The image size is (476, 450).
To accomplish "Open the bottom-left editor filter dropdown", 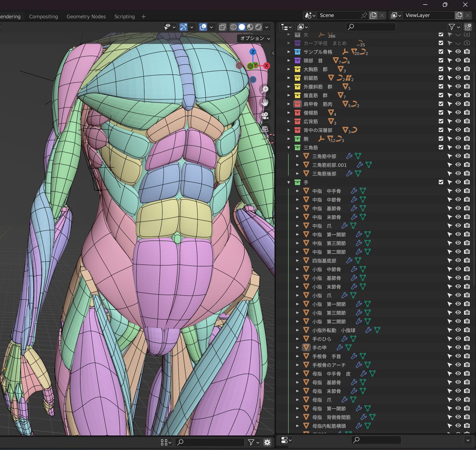I will (253, 442).
